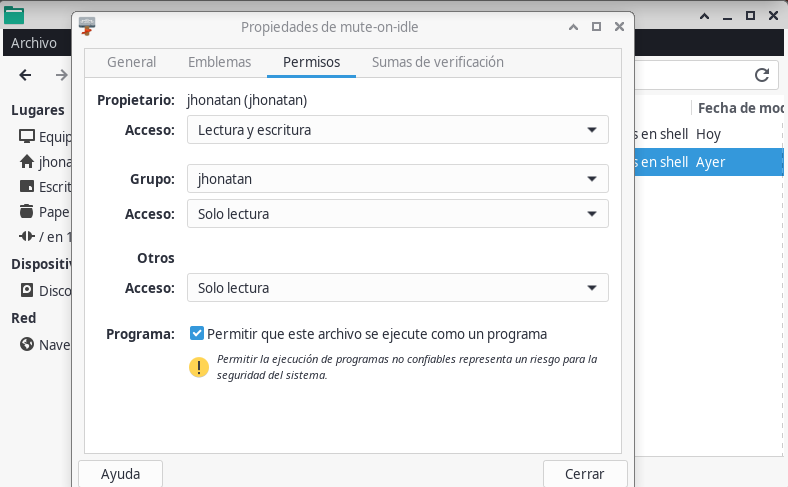The width and height of the screenshot is (788, 487).
Task: Open the Archivo menu
Action: click(34, 43)
